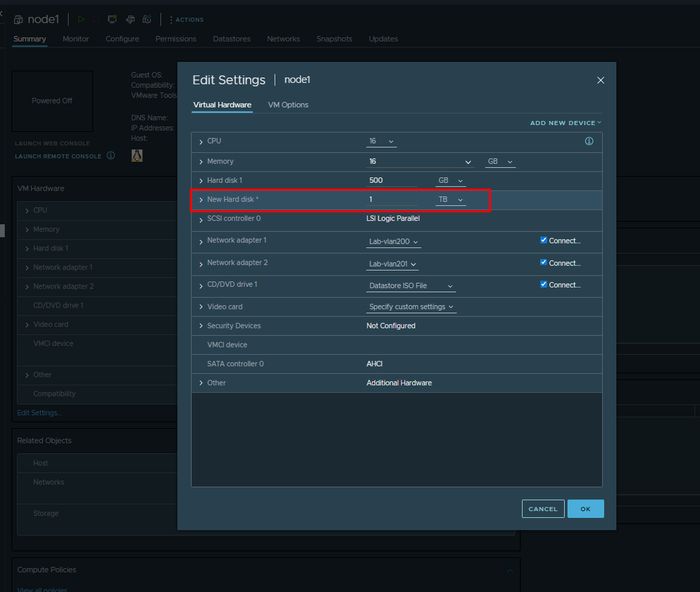
Task: Click the New Hard disk size field
Action: (392, 200)
